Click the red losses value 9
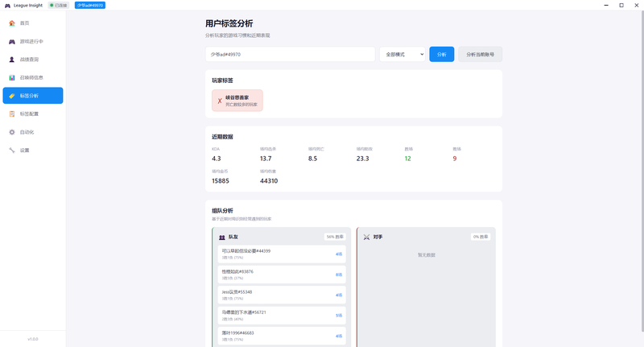The height and width of the screenshot is (347, 644). point(455,159)
